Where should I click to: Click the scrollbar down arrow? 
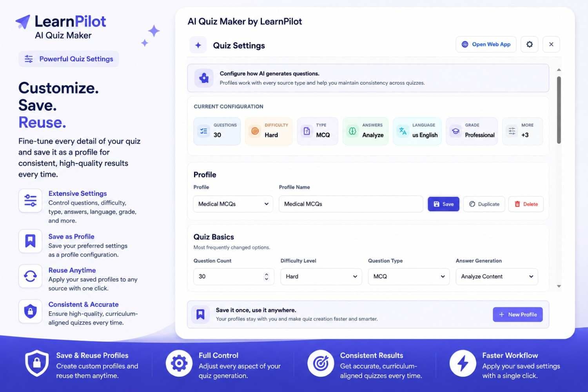559,286
